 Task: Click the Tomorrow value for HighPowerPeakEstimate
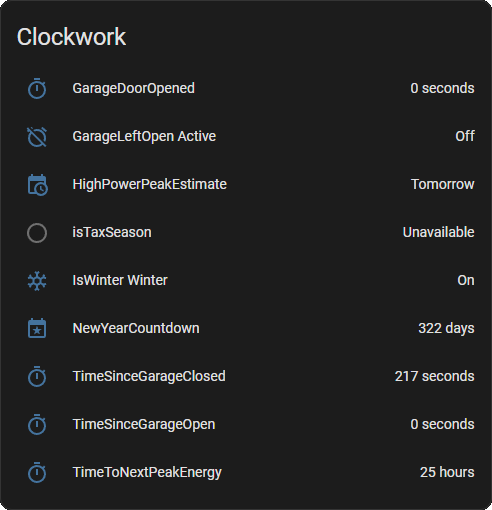pyautogui.click(x=443, y=184)
